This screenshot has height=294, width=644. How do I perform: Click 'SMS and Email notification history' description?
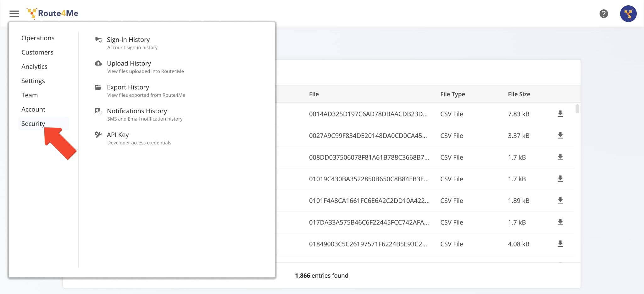coord(145,119)
